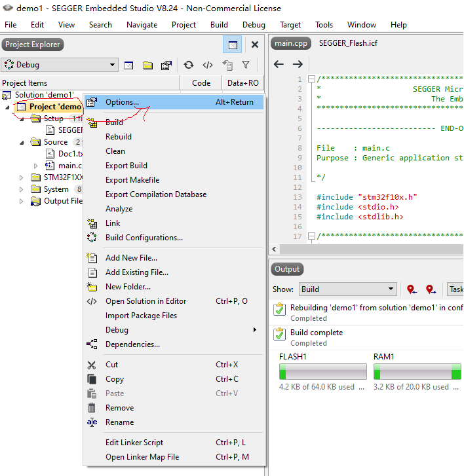Open the Show Build dropdown in Output

click(x=348, y=289)
